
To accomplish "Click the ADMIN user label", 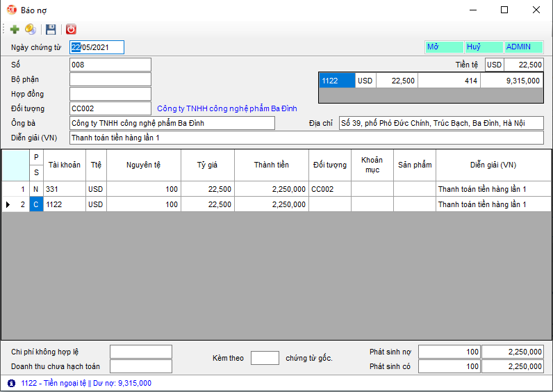I will point(524,47).
